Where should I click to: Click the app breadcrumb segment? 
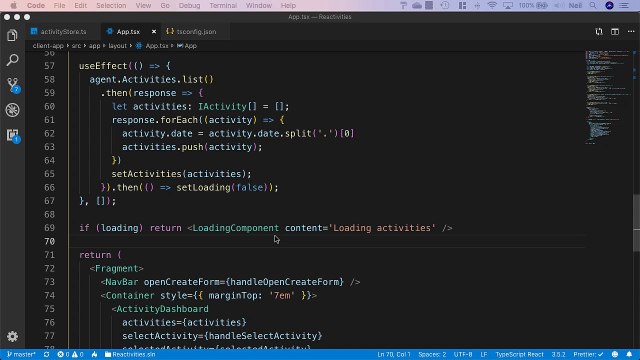94,46
